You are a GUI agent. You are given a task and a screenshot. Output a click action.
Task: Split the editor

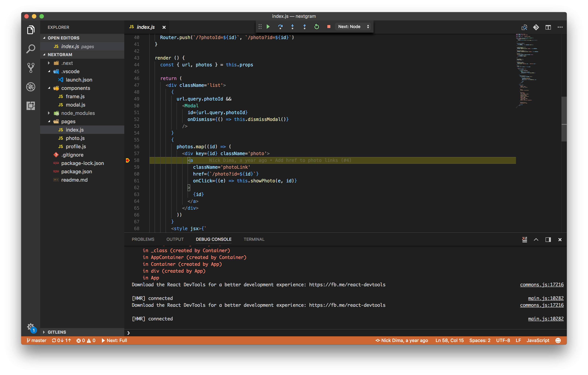pos(548,27)
